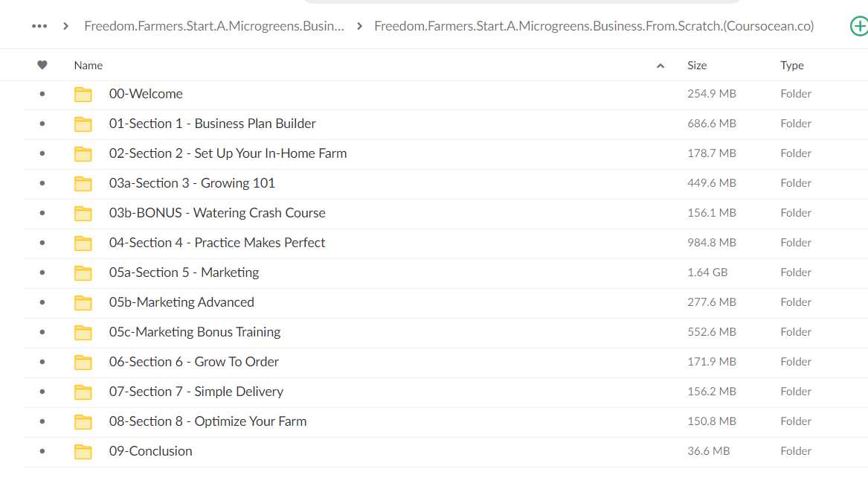
Task: Toggle favorite dot for 01-Section 1 row
Action: pyautogui.click(x=42, y=124)
